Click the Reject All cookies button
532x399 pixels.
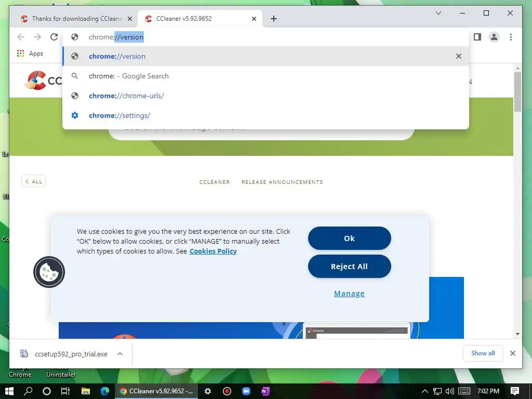point(350,267)
